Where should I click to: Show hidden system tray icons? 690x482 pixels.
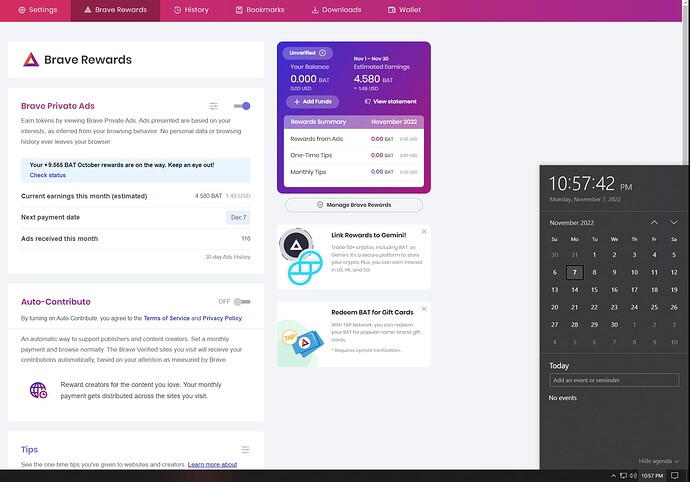tap(613, 475)
